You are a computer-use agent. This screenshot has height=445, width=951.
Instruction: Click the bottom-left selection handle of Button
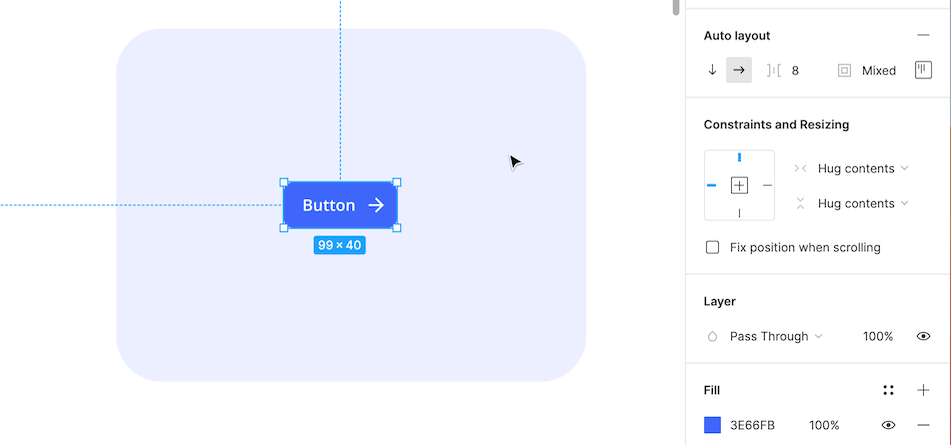(x=284, y=228)
